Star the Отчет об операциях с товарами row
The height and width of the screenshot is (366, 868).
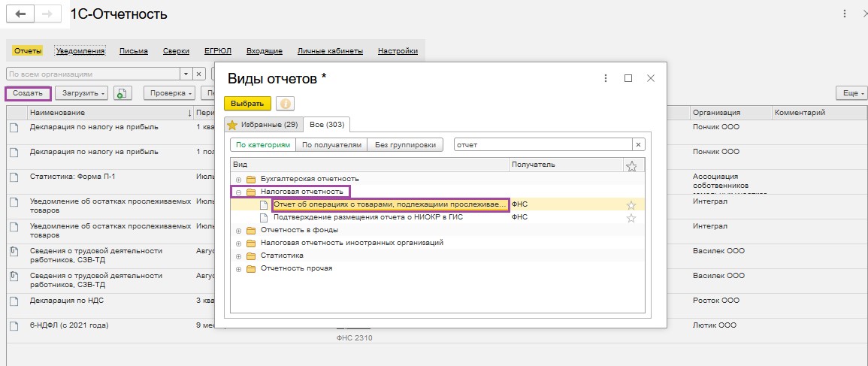tap(631, 205)
